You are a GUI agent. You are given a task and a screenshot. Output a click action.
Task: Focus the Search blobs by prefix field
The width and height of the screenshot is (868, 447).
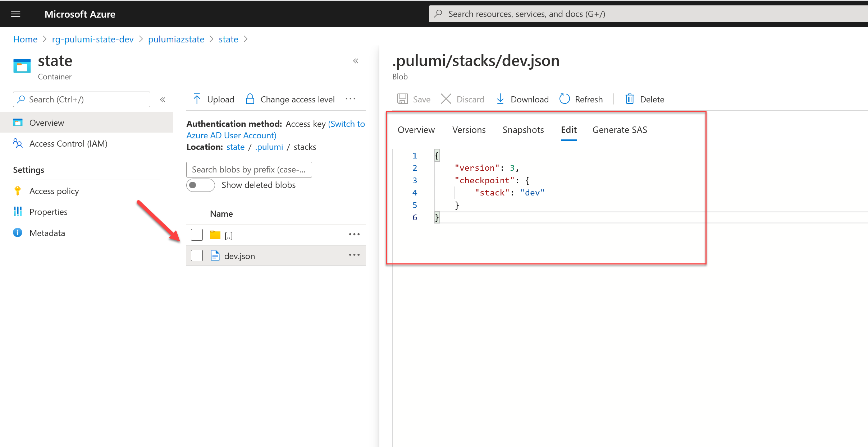pyautogui.click(x=249, y=170)
